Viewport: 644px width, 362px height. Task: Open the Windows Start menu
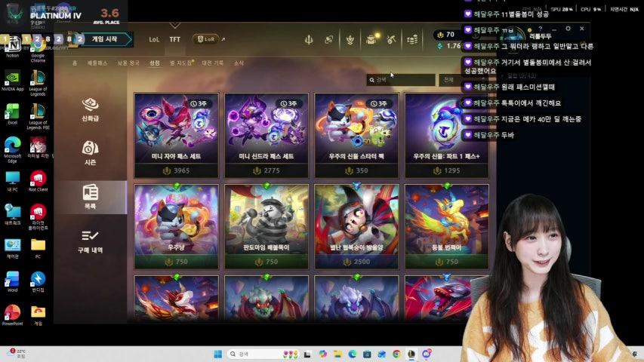coord(218,354)
